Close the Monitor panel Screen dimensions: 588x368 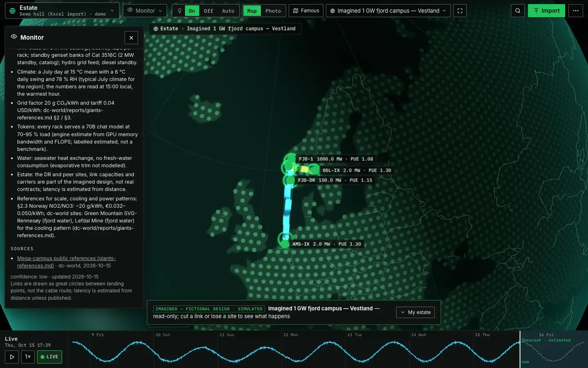(131, 38)
